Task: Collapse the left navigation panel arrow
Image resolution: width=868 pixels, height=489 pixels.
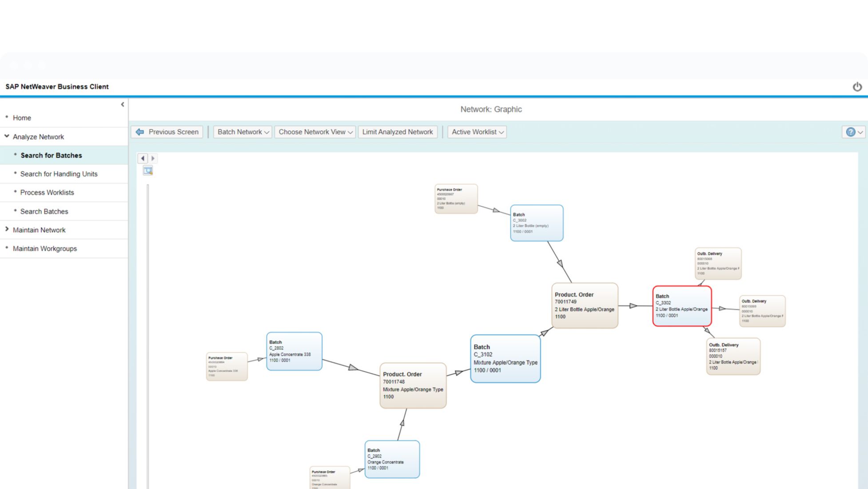Action: tap(123, 104)
